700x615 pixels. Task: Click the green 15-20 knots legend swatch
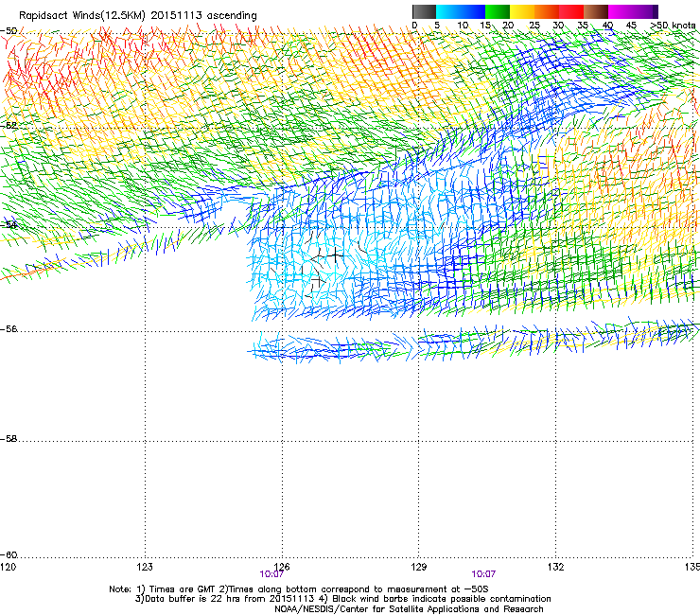pos(498,11)
